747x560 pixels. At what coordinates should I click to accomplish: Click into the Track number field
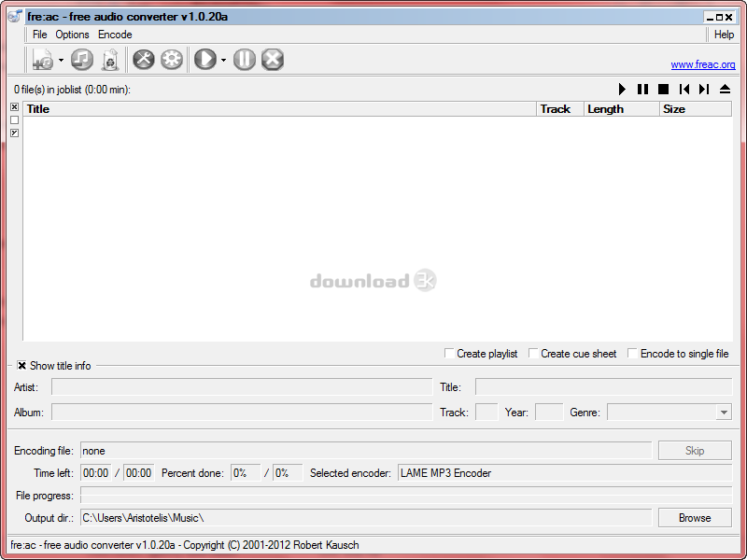pyautogui.click(x=486, y=413)
